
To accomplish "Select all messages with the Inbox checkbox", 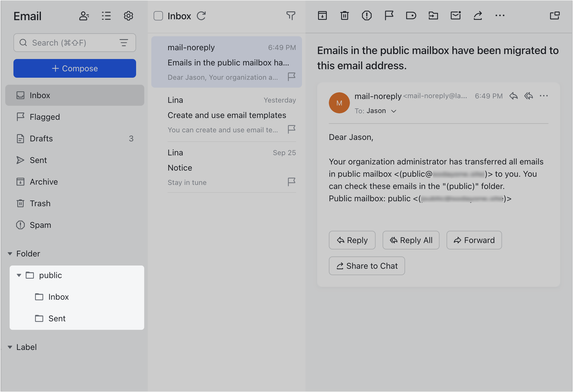I will coord(158,16).
